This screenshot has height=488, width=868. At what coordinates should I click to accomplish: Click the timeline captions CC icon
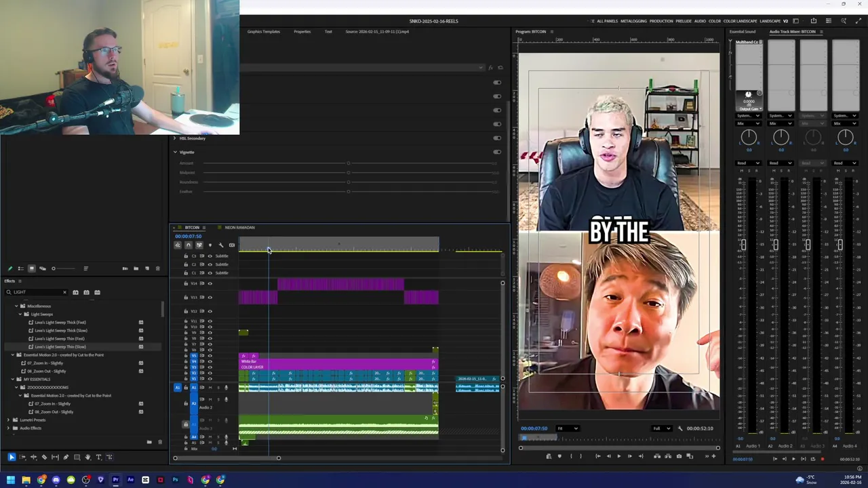coord(231,245)
